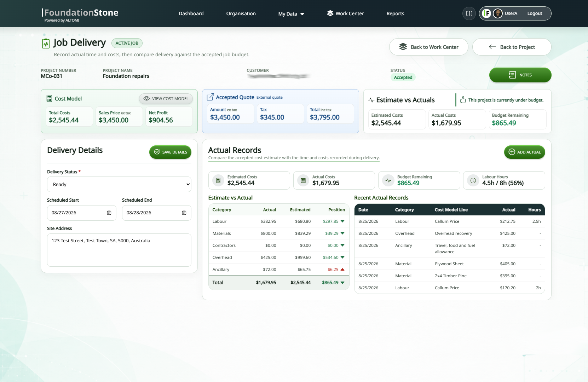Click Travel, food and fuel allowance row

450,249
